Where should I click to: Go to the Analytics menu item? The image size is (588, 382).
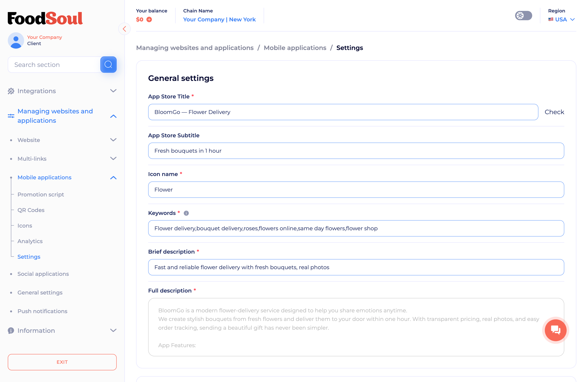(x=30, y=241)
